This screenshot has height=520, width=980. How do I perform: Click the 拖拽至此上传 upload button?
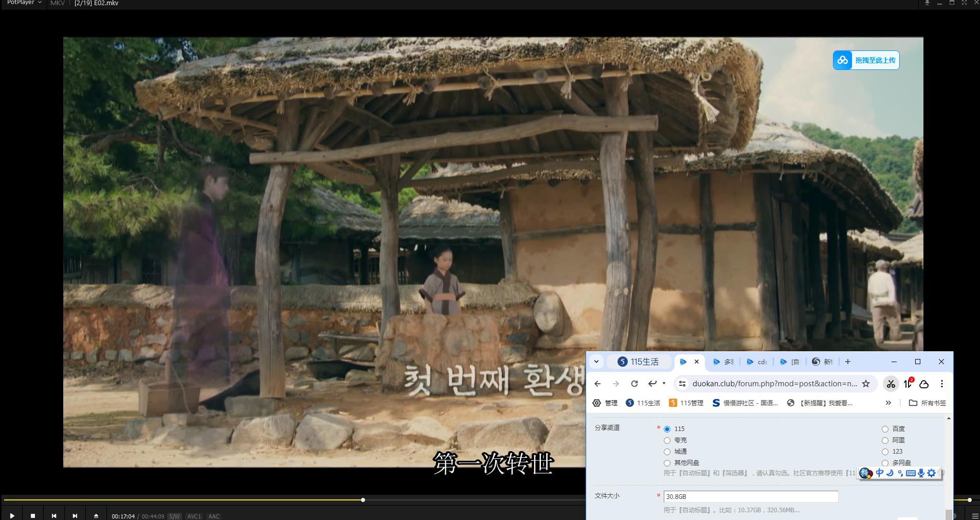point(866,60)
